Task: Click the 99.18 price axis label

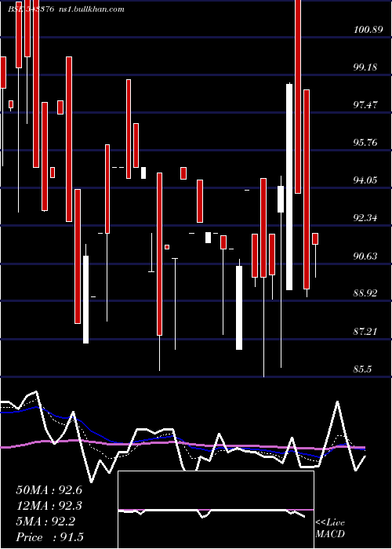Action: pos(365,67)
